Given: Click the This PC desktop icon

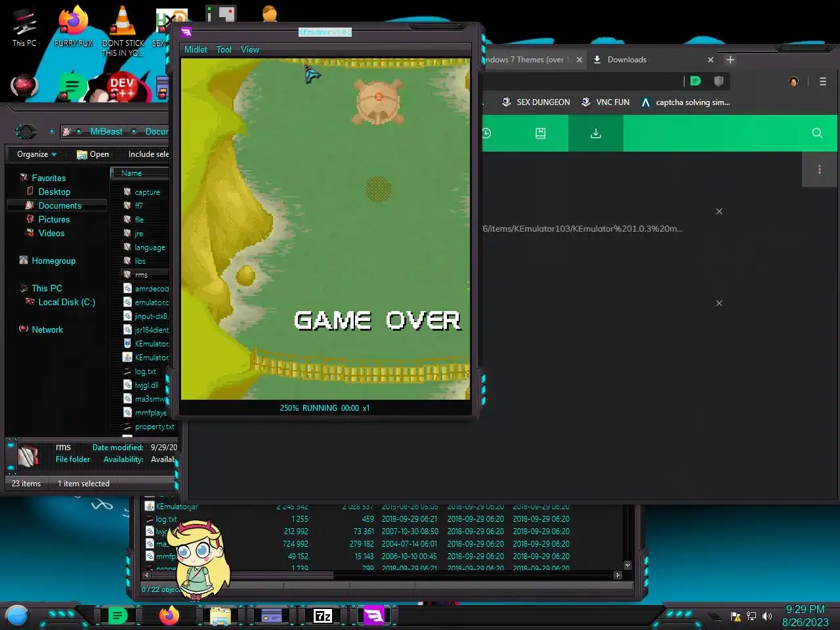Looking at the screenshot, I should coord(24,28).
